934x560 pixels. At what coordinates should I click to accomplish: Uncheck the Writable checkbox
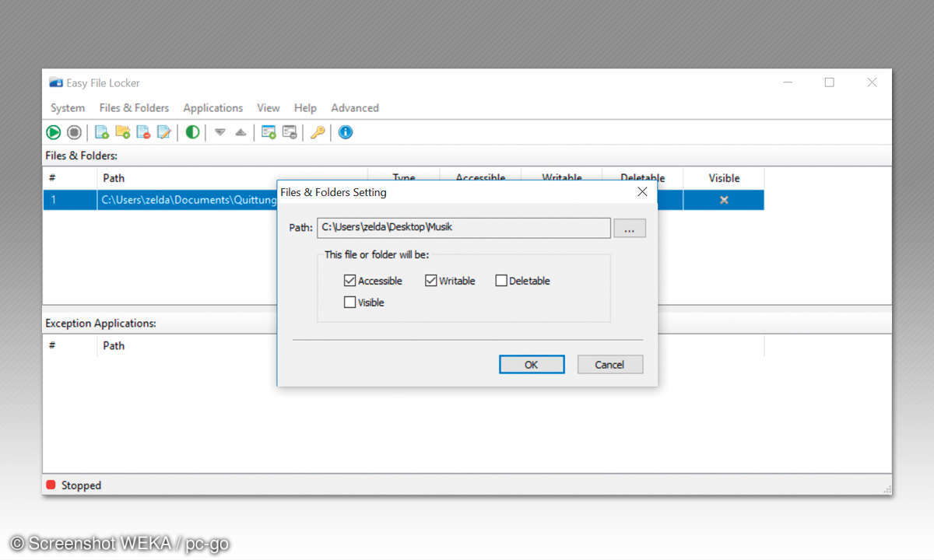click(x=431, y=281)
